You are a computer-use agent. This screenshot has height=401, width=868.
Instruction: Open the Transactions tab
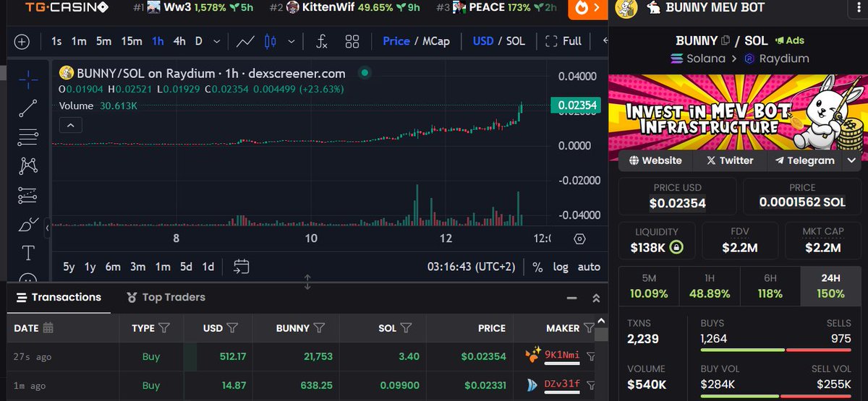coord(59,297)
